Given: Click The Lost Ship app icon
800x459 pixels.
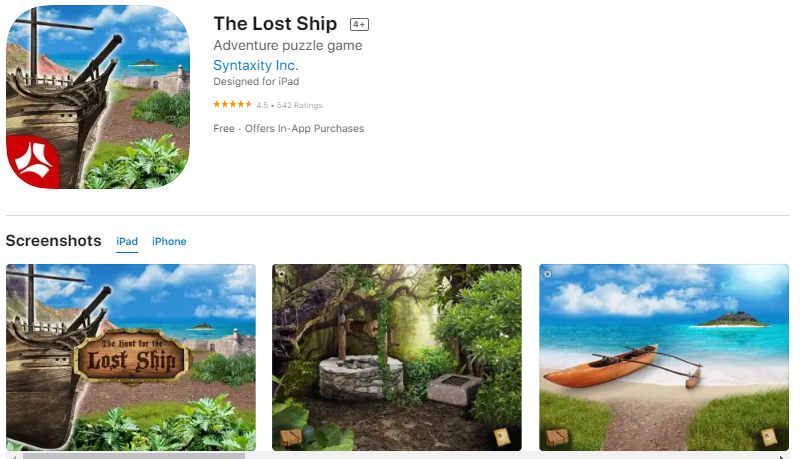Looking at the screenshot, I should click(x=98, y=97).
